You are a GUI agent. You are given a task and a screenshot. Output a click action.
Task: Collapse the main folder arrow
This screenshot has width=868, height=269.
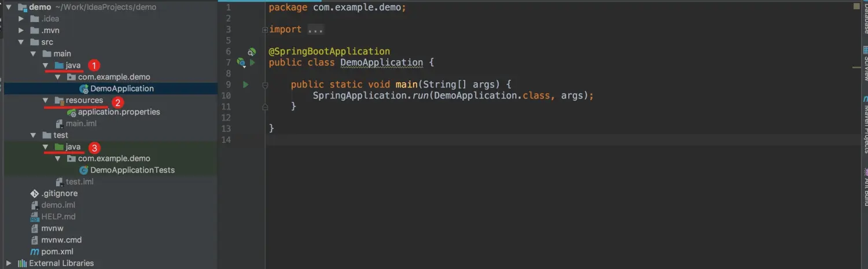[x=34, y=54]
